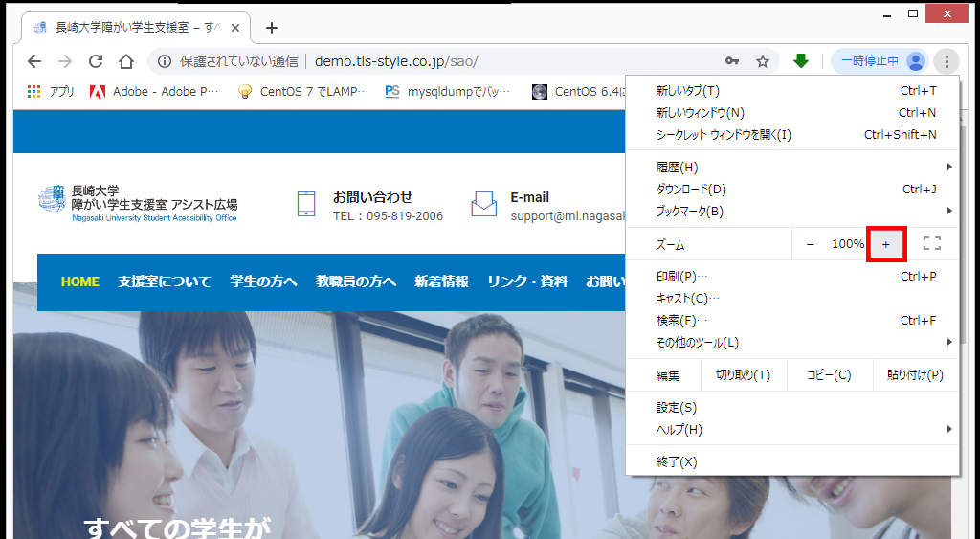Image resolution: width=980 pixels, height=539 pixels.
Task: Open シークレット ウィンドウを開く(I)
Action: tap(791, 134)
